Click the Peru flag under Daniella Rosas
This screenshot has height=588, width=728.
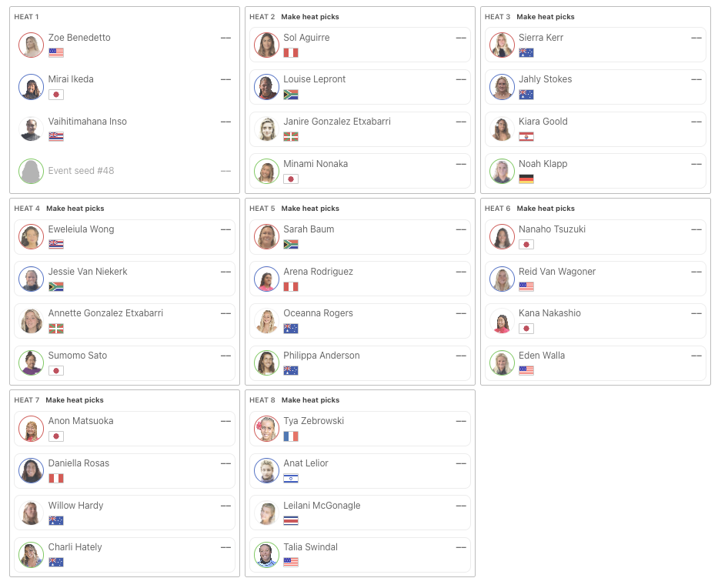pyautogui.click(x=55, y=479)
